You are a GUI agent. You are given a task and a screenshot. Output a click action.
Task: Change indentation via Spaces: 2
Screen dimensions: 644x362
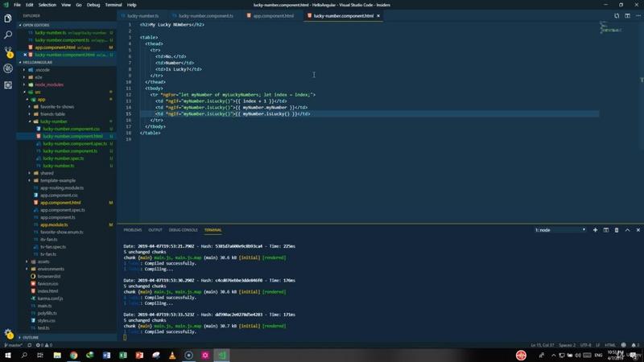coord(567,345)
